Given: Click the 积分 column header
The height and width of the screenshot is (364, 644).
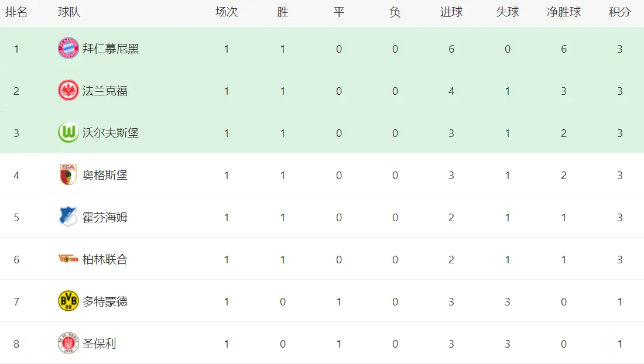Looking at the screenshot, I should (x=620, y=12).
